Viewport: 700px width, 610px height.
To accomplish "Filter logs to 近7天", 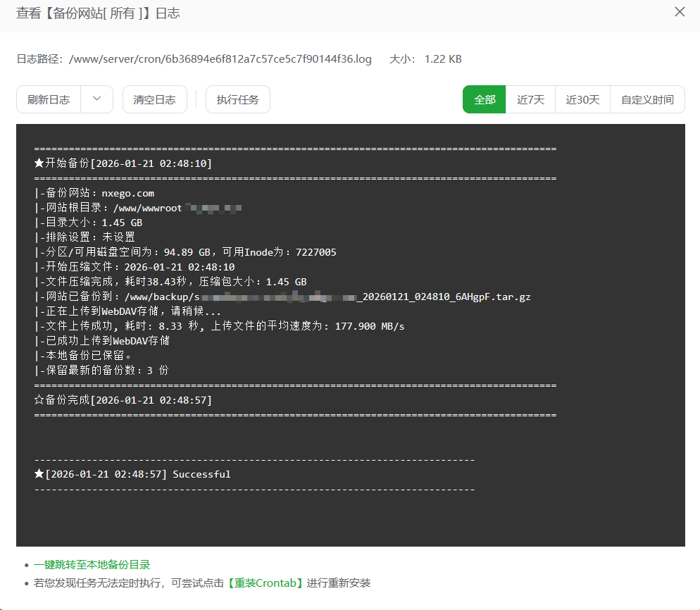I will (x=530, y=99).
